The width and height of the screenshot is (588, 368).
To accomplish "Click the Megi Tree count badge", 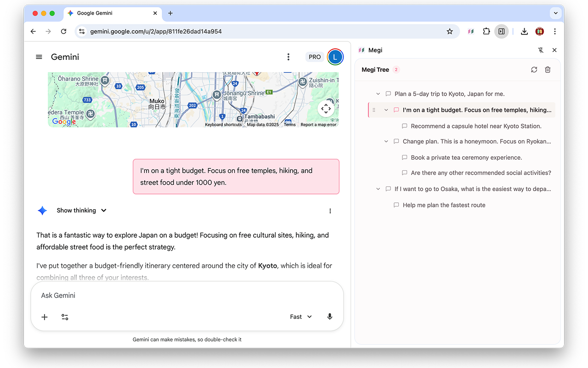I will pos(396,70).
